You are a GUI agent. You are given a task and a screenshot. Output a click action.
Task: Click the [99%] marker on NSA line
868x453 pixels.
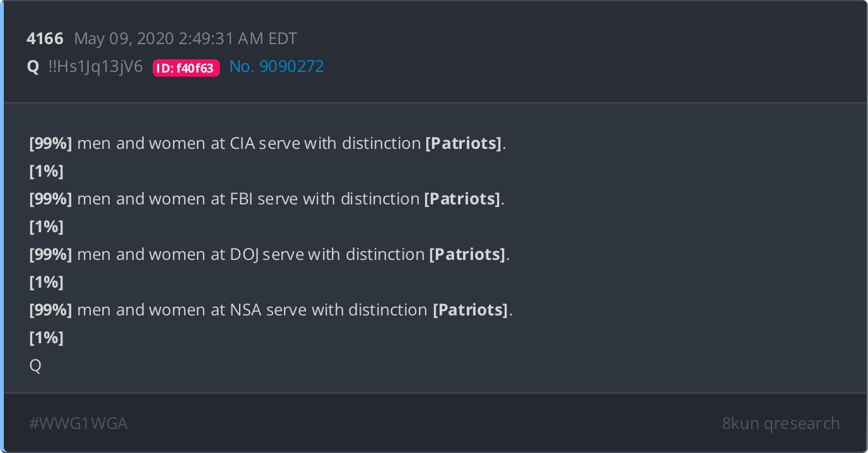click(x=50, y=310)
